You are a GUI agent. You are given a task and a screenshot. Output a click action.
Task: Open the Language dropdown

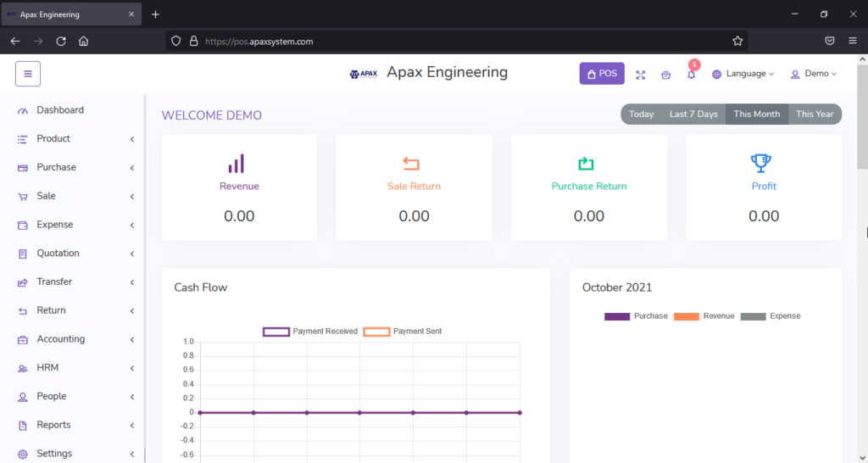click(x=743, y=74)
